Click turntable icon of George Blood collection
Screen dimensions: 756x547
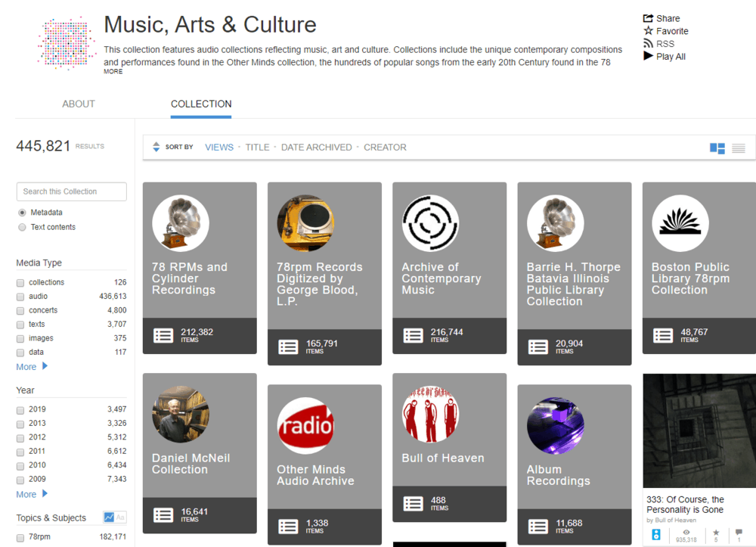click(x=305, y=223)
